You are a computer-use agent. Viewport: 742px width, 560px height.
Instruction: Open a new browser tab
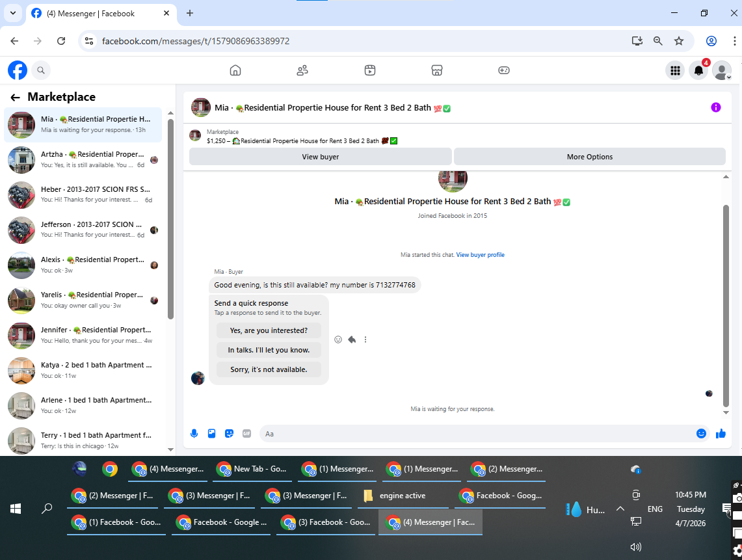[190, 13]
